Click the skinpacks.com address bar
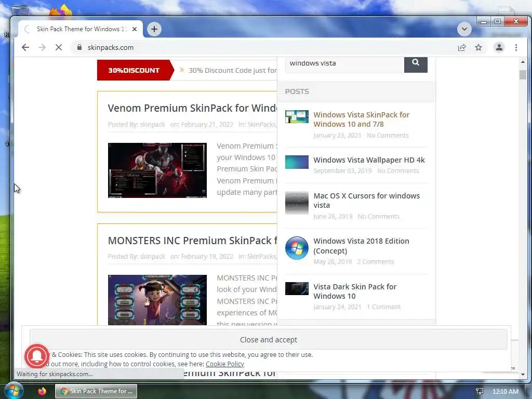The image size is (532, 399). 264,47
